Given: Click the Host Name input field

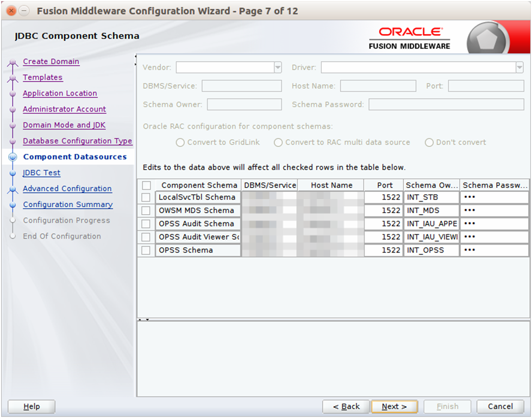Looking at the screenshot, I should [x=378, y=86].
